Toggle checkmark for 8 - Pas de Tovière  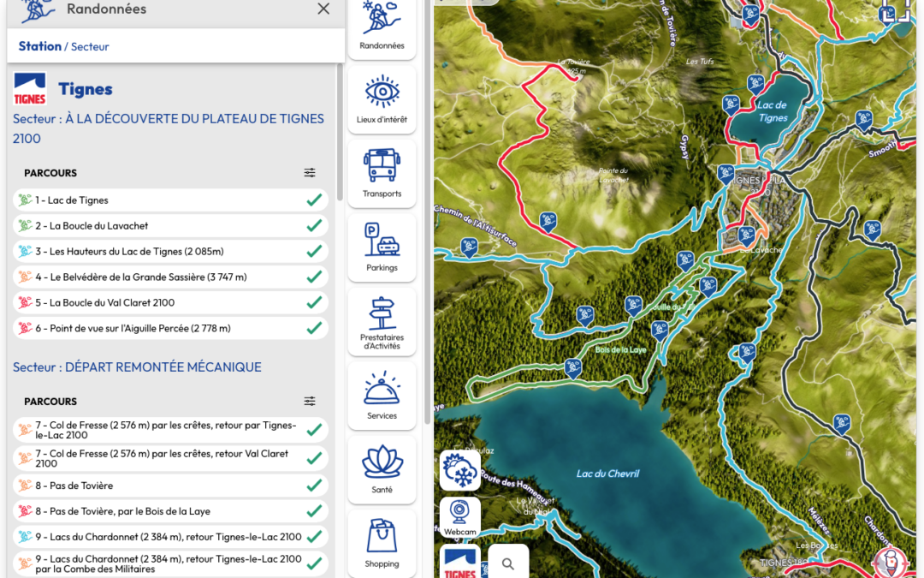(314, 486)
